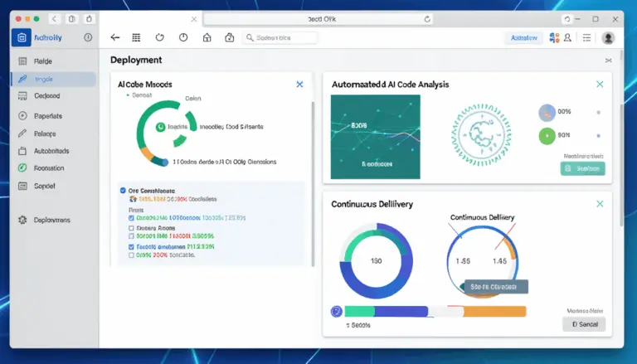Click the blue segment of the progress bar
637x364 pixels.
[401, 312]
